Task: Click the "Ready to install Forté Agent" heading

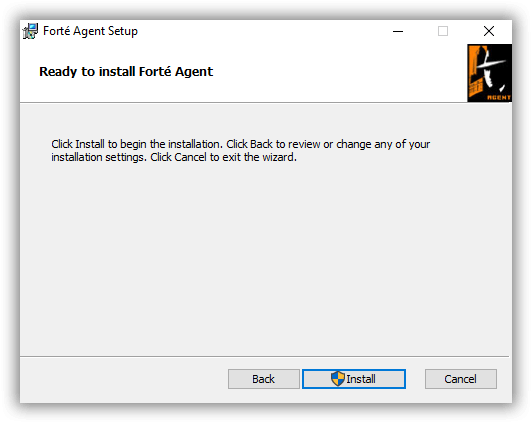Action: pyautogui.click(x=126, y=72)
